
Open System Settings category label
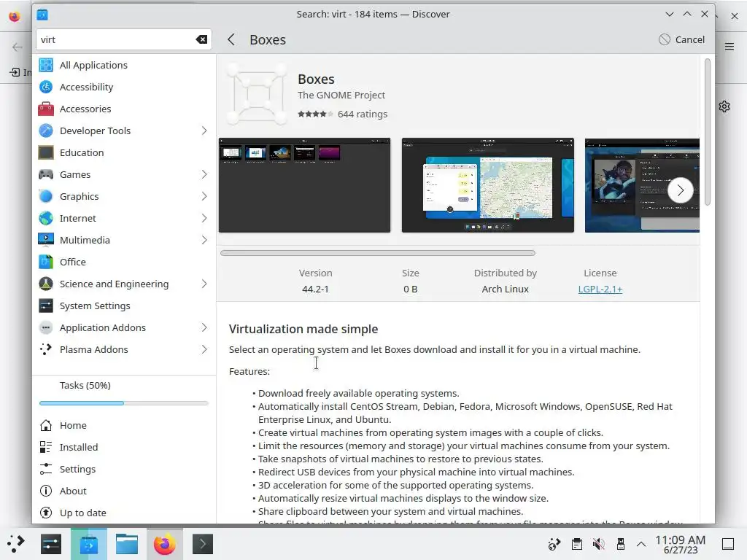(x=95, y=306)
